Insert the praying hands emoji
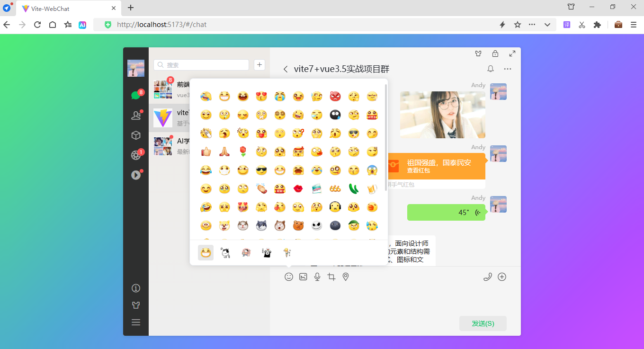Image resolution: width=644 pixels, height=349 pixels. 224,152
